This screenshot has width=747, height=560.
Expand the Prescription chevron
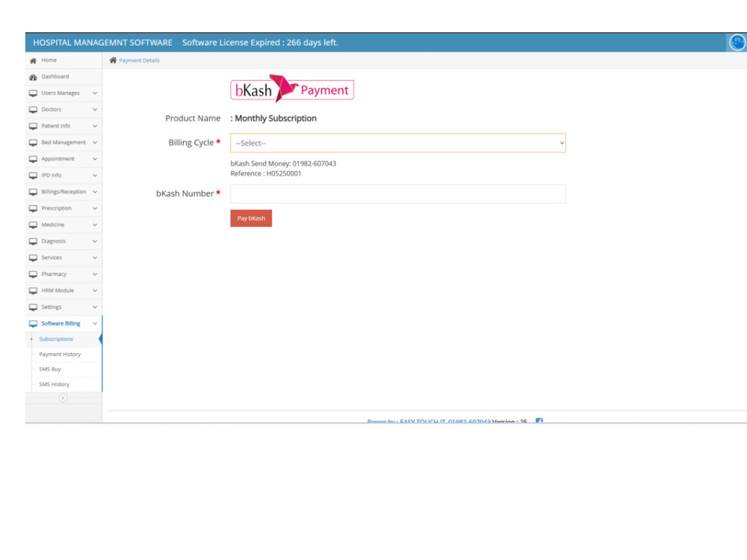click(x=95, y=208)
